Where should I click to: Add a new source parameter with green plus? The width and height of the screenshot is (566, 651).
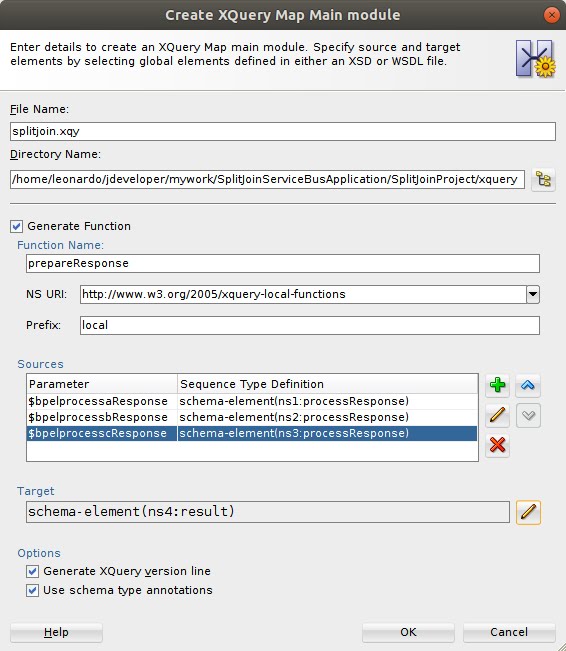(497, 385)
